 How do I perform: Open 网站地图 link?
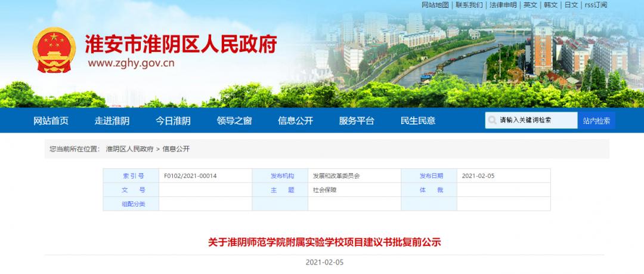[x=435, y=5]
